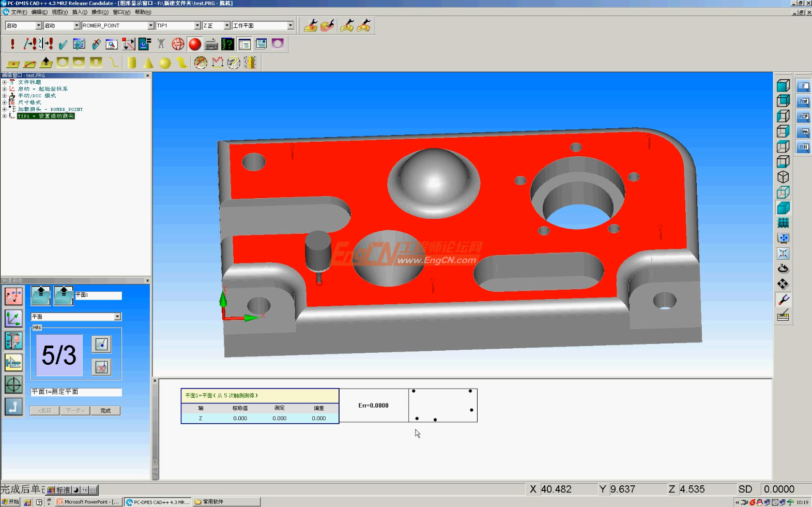Viewport: 812px width, 507px height.
Task: Select the TIP1 tree item in edit window
Action: [46, 116]
